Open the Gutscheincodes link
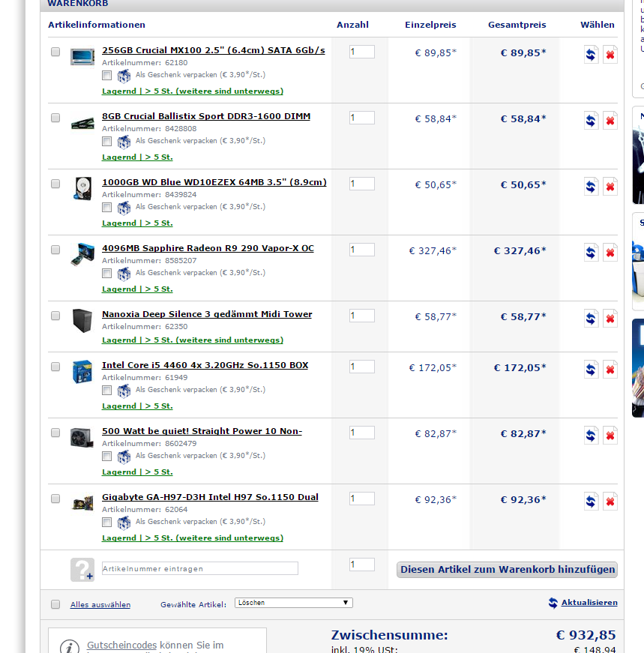Image resolution: width=644 pixels, height=653 pixels. tap(121, 645)
